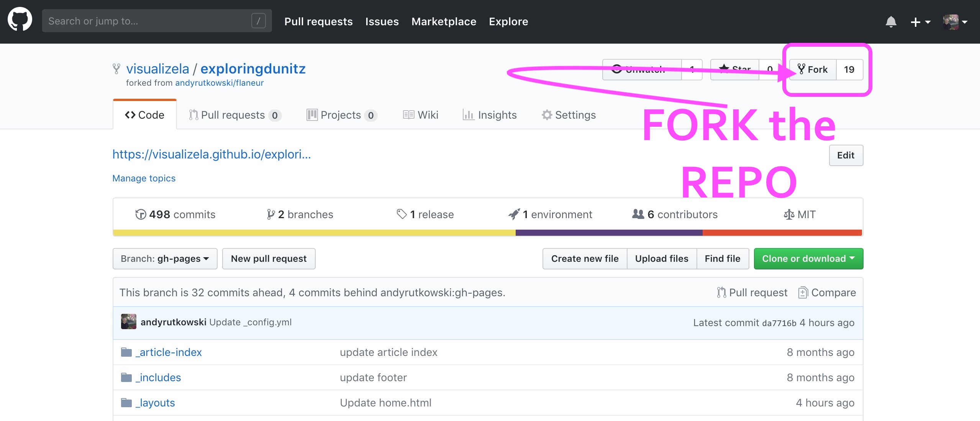The height and width of the screenshot is (421, 980).
Task: Open the notifications bell
Action: [891, 22]
